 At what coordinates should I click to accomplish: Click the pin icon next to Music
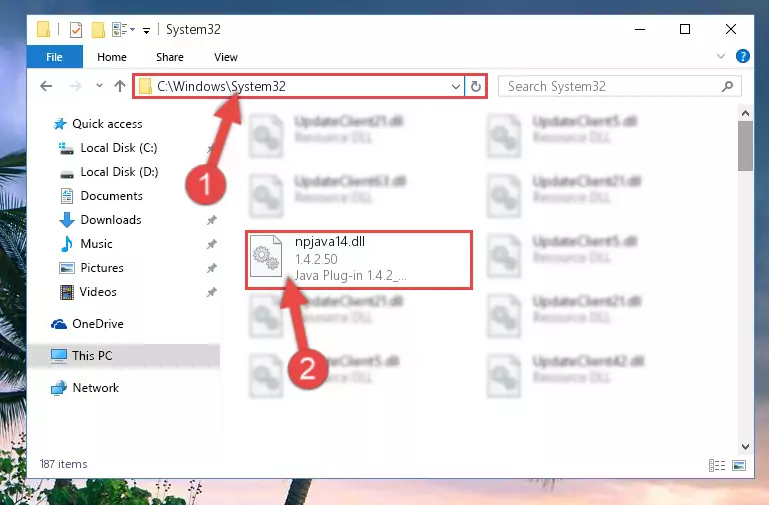pyautogui.click(x=211, y=244)
